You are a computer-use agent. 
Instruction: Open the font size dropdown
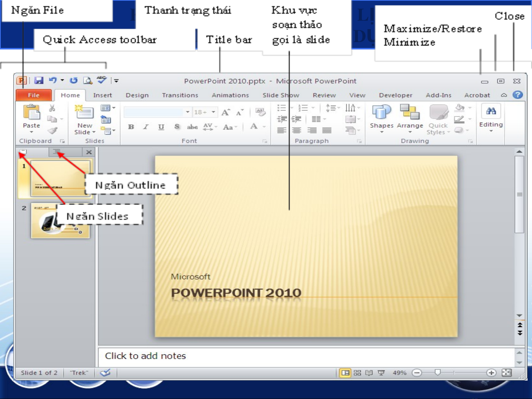tap(213, 112)
